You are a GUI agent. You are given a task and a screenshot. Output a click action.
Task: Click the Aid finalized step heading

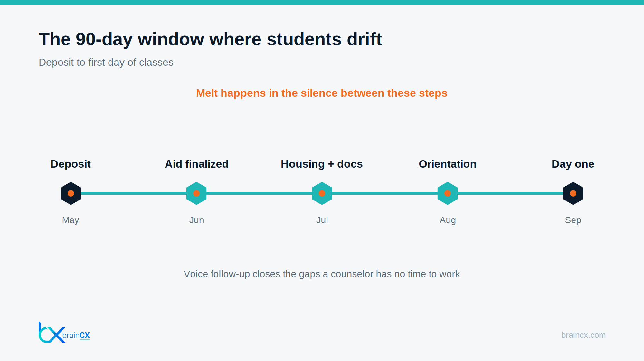pos(196,164)
